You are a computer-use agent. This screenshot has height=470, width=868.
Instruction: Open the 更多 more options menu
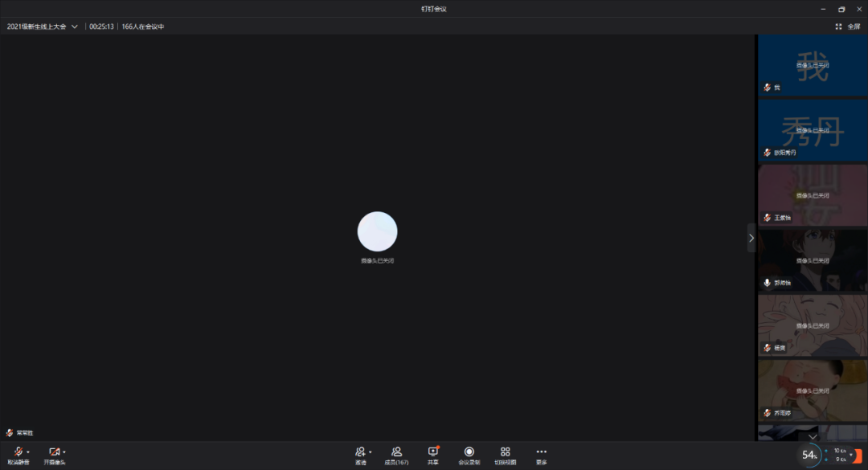(541, 456)
